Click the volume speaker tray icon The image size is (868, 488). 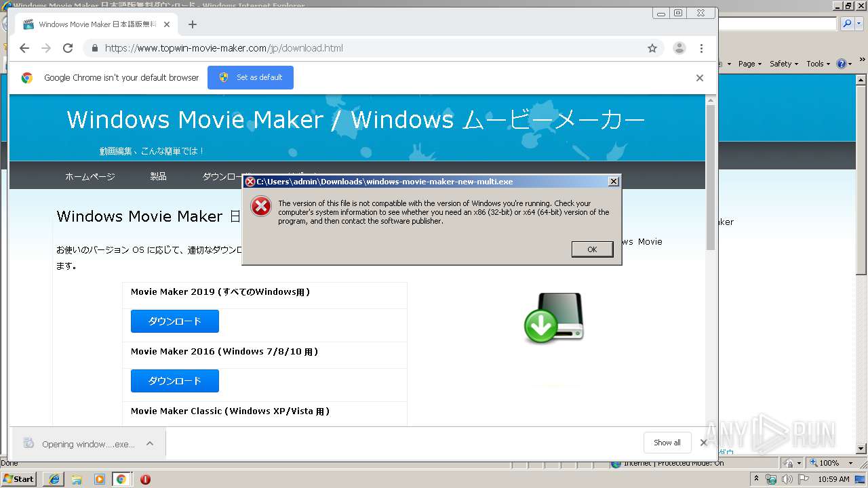[787, 479]
